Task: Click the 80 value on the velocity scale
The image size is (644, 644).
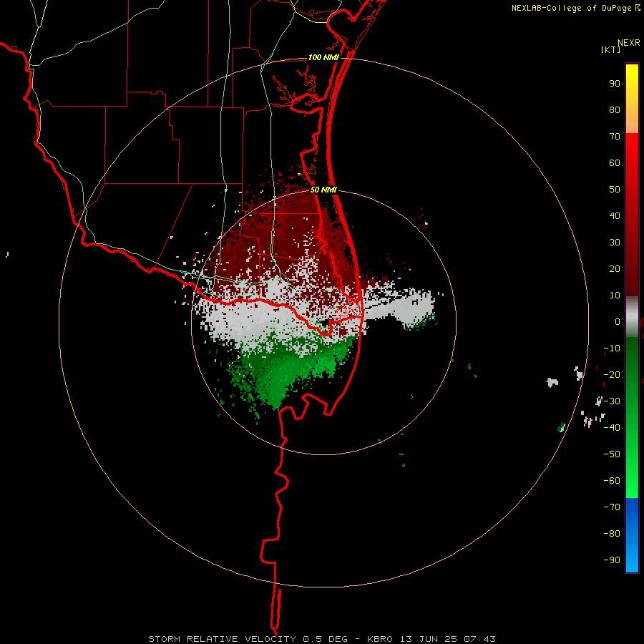Action: (x=615, y=110)
